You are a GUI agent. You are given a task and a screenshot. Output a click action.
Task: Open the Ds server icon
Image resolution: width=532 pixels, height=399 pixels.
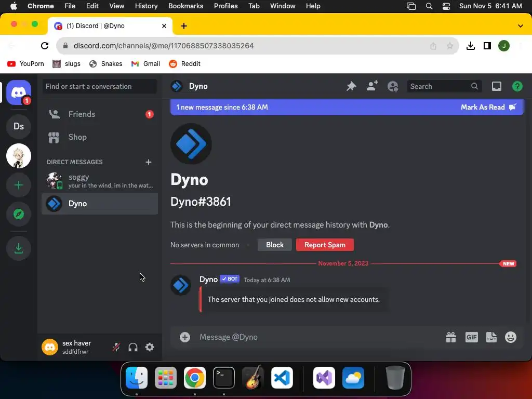pyautogui.click(x=19, y=126)
